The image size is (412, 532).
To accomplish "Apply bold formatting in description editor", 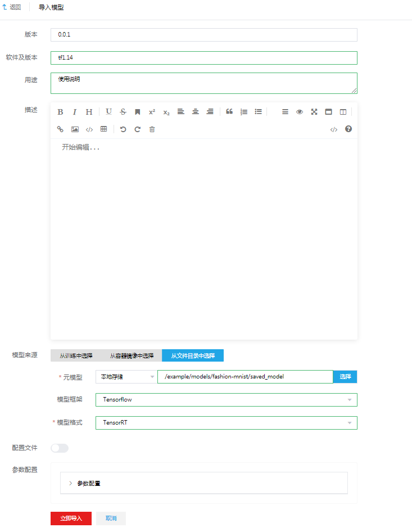I will tap(60, 112).
